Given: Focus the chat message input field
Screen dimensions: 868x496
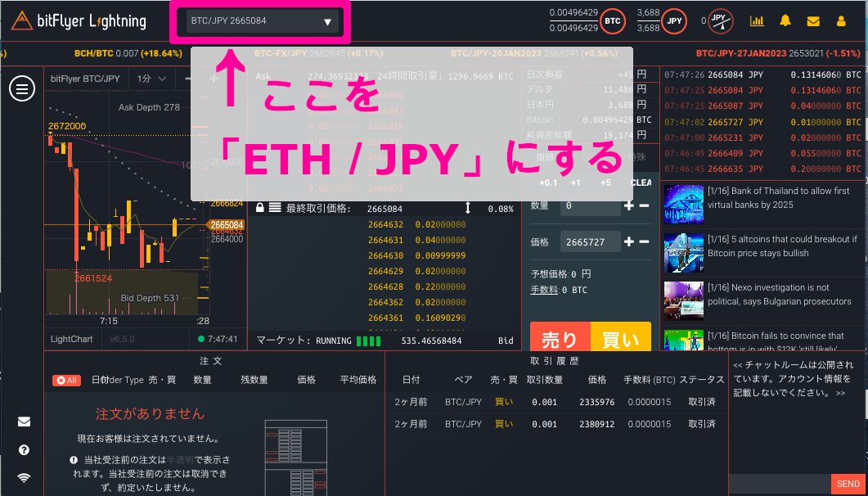Looking at the screenshot, I should (x=780, y=484).
